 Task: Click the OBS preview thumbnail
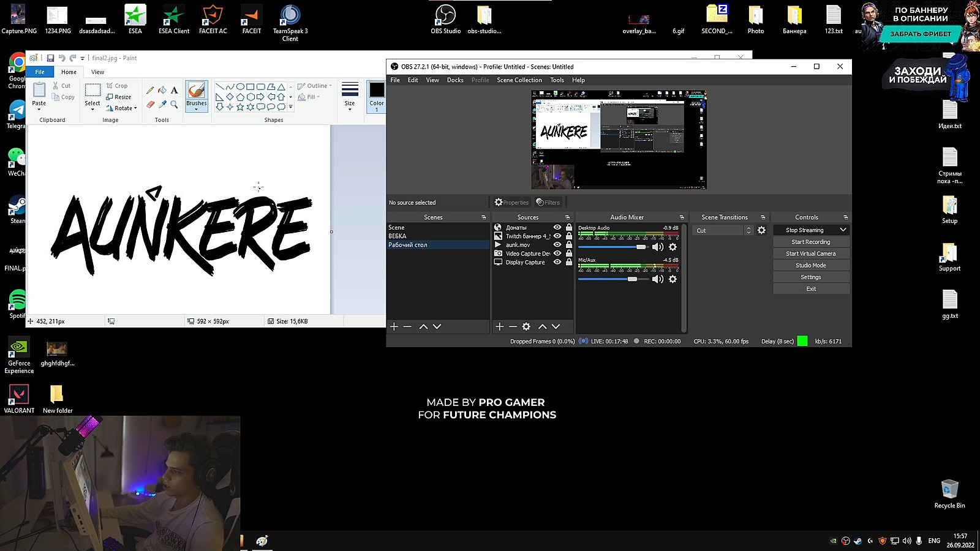(x=619, y=140)
